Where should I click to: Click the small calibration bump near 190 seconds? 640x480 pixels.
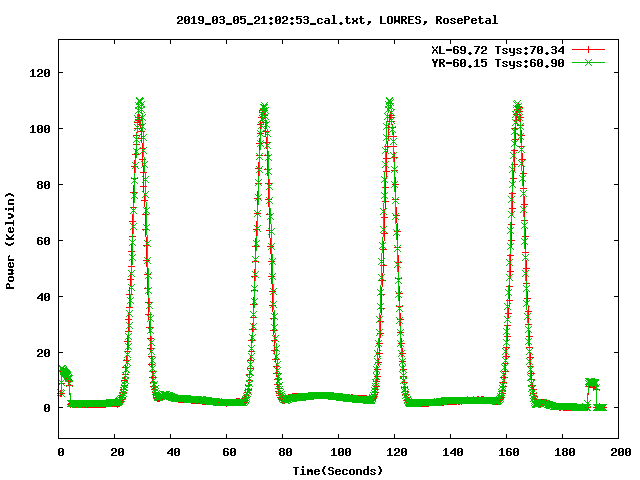tap(592, 383)
